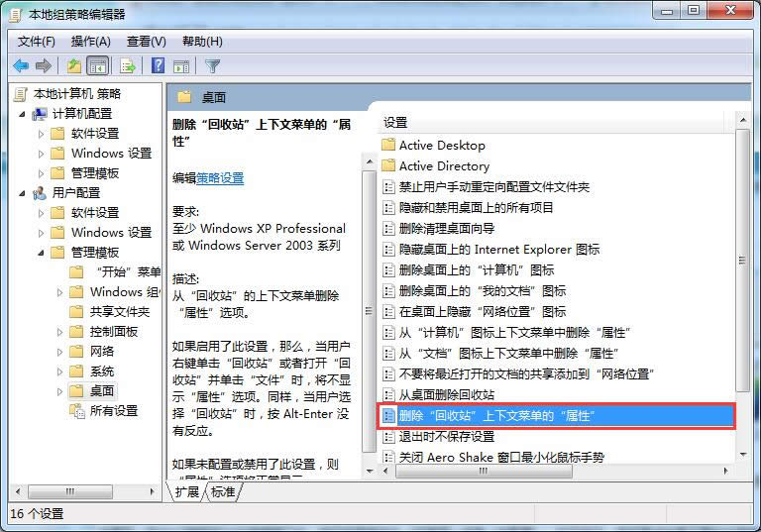Select 禁止用户手动重定向配置文件文件夹 setting
Viewport: 761px width, 532px height.
(x=494, y=187)
